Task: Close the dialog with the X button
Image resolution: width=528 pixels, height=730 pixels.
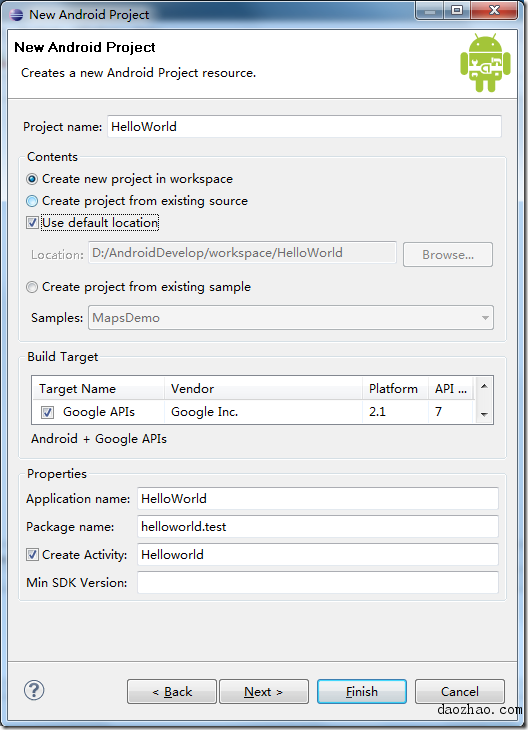Action: [494, 10]
